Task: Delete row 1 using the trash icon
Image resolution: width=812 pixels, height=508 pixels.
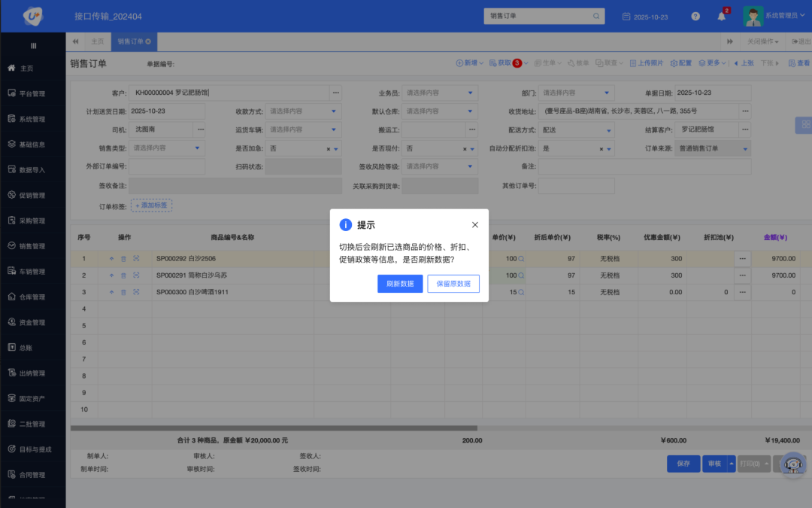Action: click(x=124, y=258)
